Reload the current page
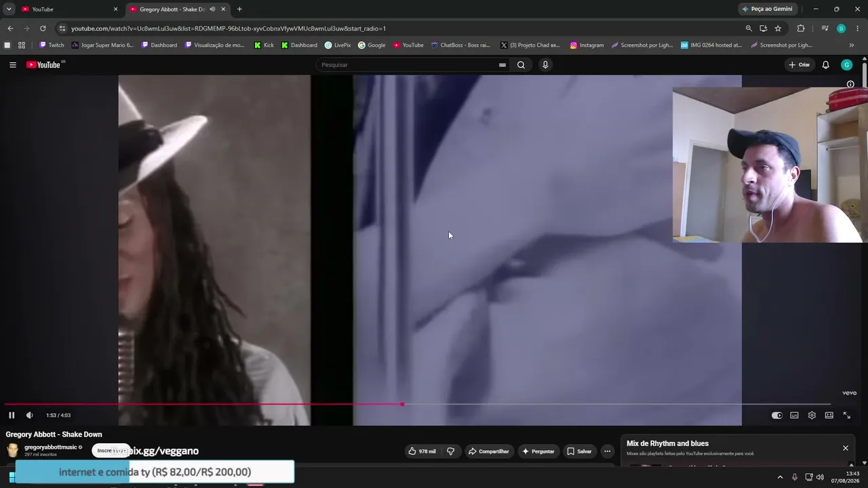This screenshot has height=488, width=868. pos(43,28)
